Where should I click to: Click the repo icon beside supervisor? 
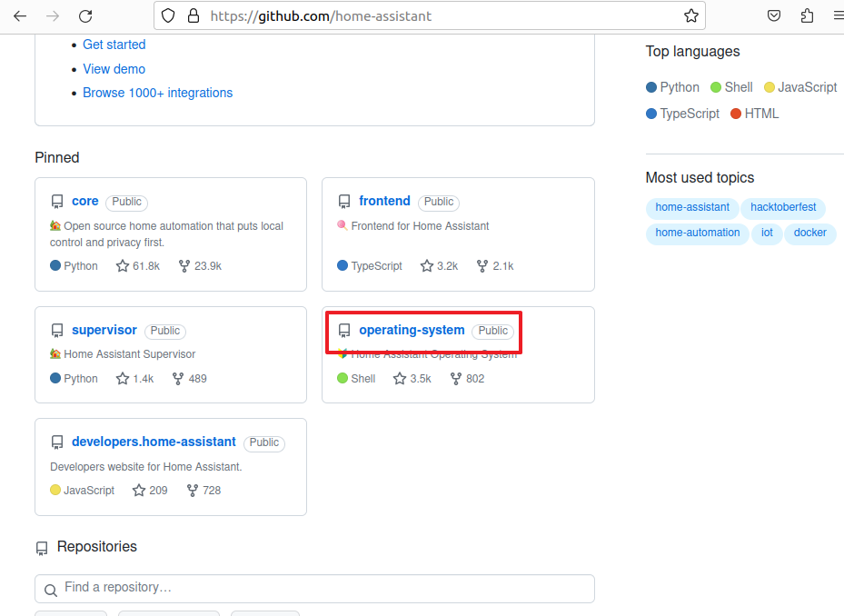point(57,331)
